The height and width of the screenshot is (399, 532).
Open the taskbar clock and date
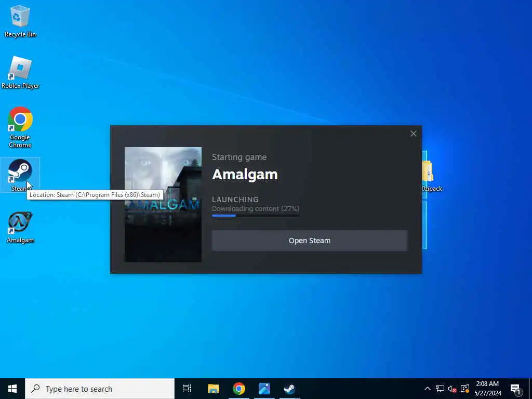[487, 389]
